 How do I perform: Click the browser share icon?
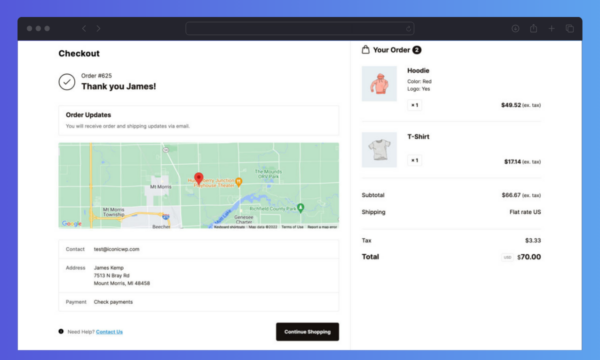click(533, 28)
